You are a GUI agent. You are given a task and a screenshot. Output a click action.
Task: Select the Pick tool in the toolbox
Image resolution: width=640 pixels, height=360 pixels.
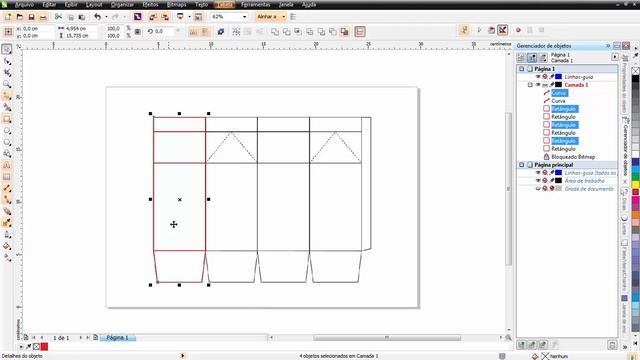coord(7,49)
